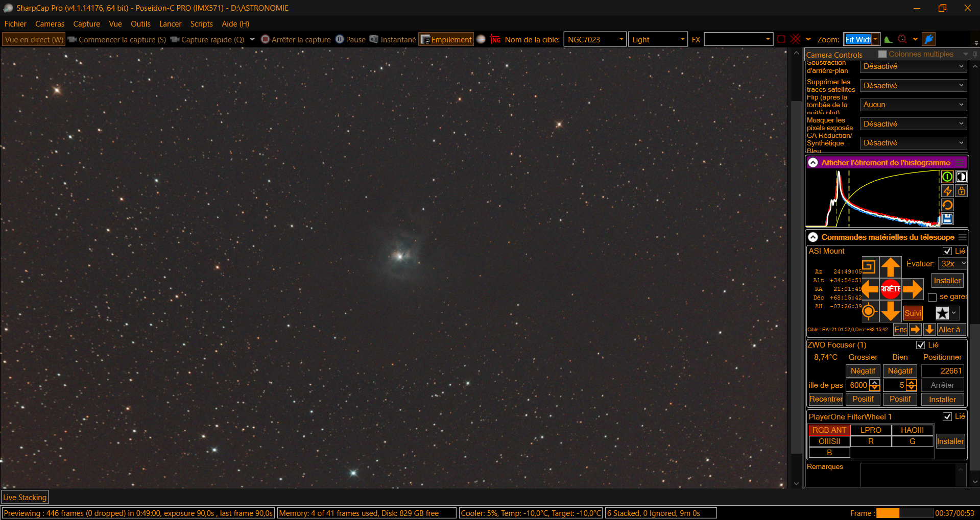Viewport: 980px width, 520px height.
Task: Move the mount up with the up arrow
Action: coord(890,267)
